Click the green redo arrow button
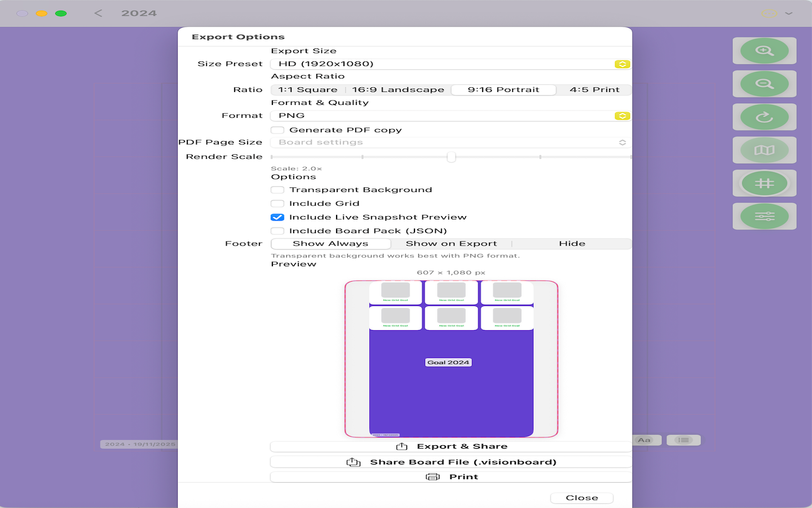 point(764,117)
